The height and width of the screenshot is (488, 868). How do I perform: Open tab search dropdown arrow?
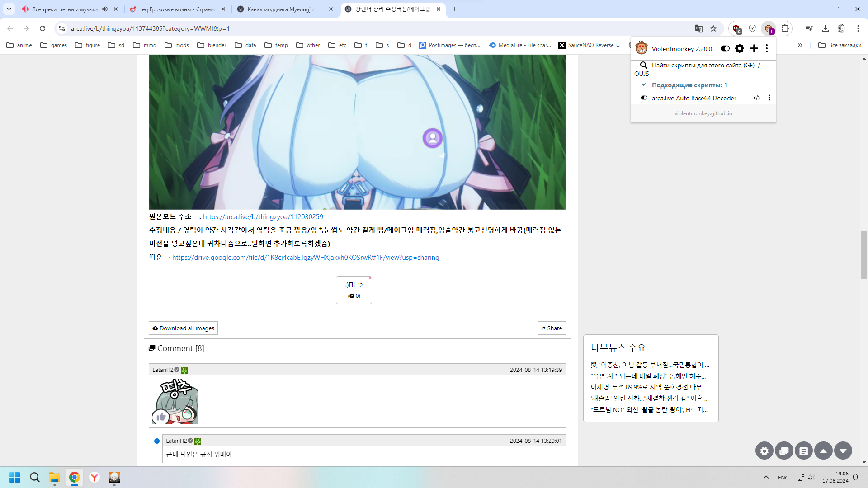click(9, 9)
